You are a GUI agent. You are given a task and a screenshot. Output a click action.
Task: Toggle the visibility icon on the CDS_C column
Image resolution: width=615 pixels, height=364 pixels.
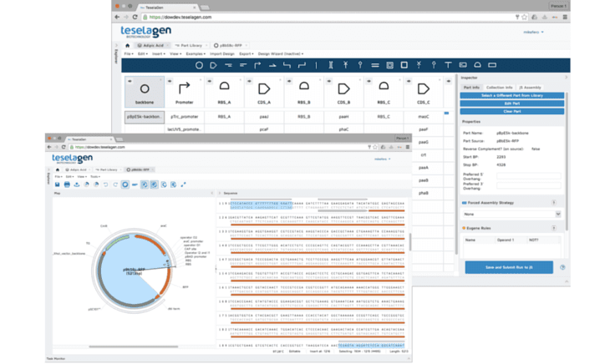(409, 81)
